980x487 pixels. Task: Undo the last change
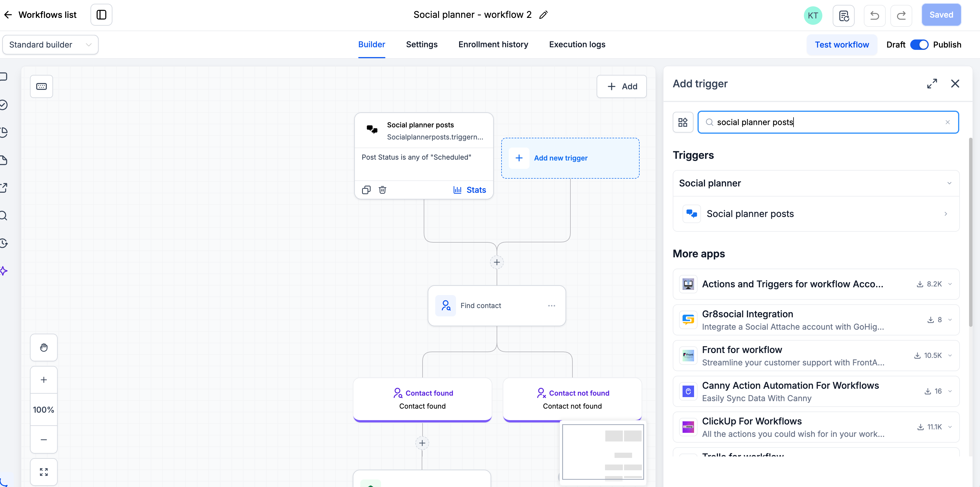click(x=874, y=16)
